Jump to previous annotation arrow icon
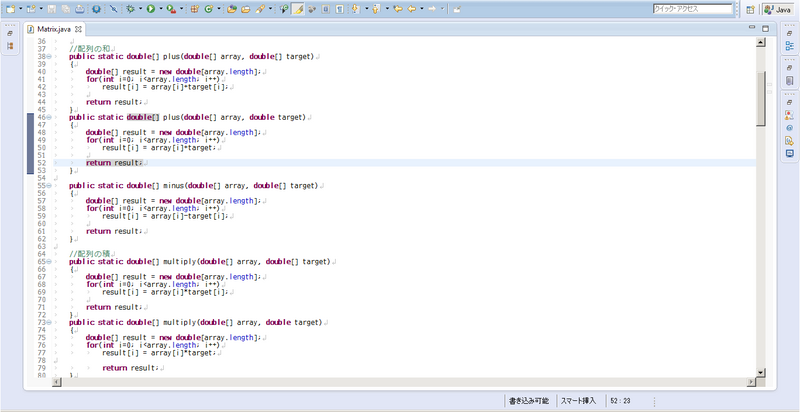This screenshot has height=412, width=800. [x=376, y=9]
